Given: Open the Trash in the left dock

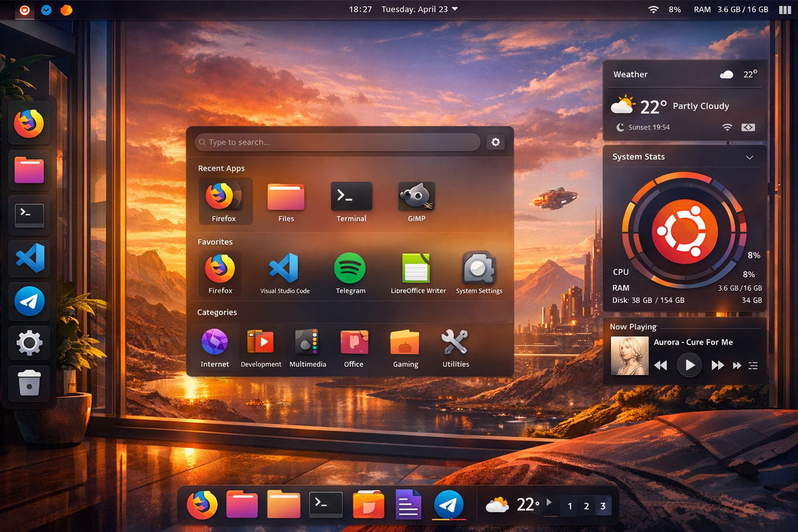Looking at the screenshot, I should tap(29, 384).
